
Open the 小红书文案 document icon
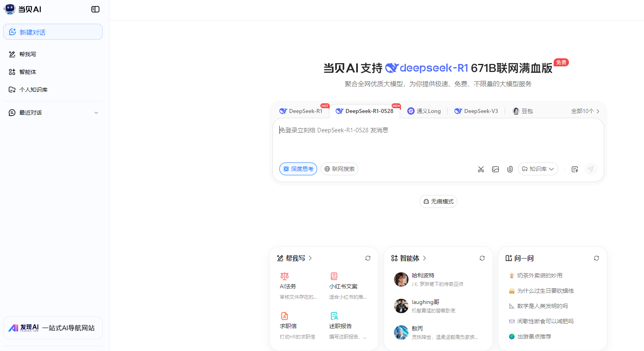334,276
